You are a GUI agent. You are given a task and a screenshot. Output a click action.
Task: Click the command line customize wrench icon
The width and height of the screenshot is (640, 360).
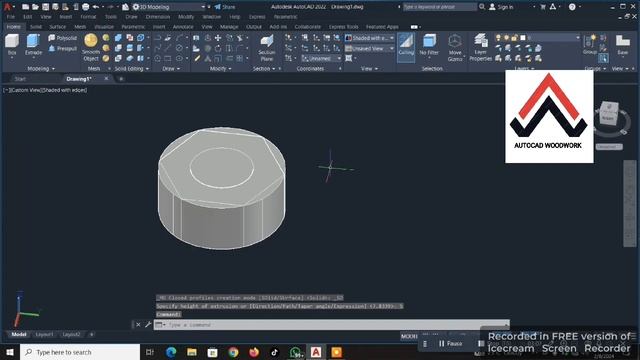click(148, 325)
